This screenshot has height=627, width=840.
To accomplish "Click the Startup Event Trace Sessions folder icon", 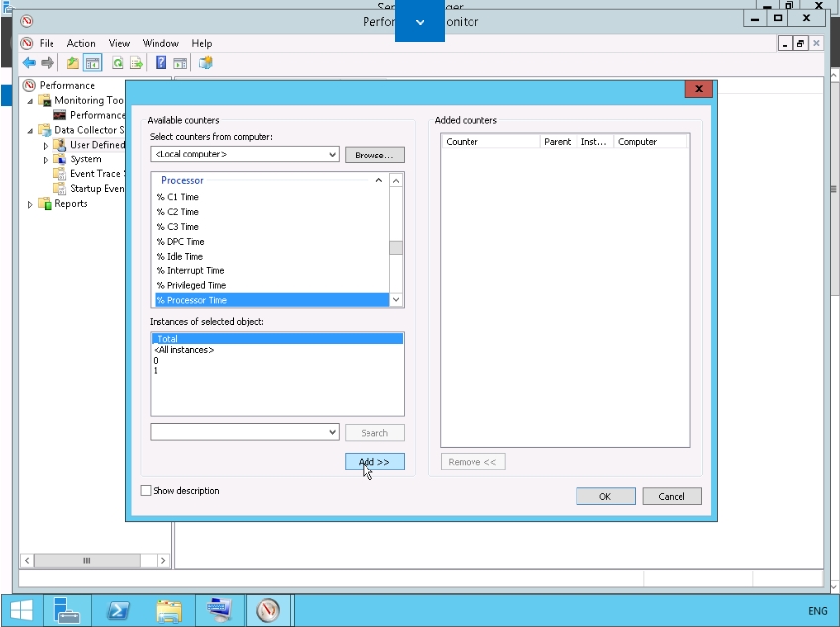I will point(60,188).
